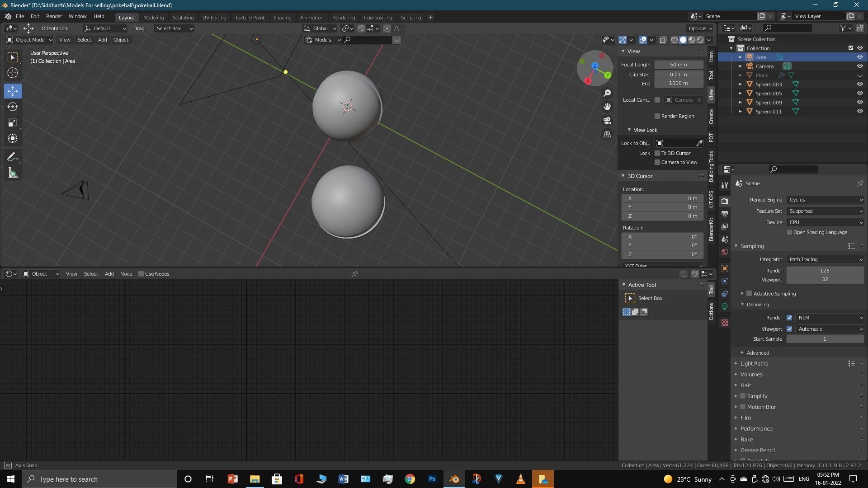This screenshot has height=488, width=868.
Task: Open the Render Engine dropdown
Action: tap(826, 200)
